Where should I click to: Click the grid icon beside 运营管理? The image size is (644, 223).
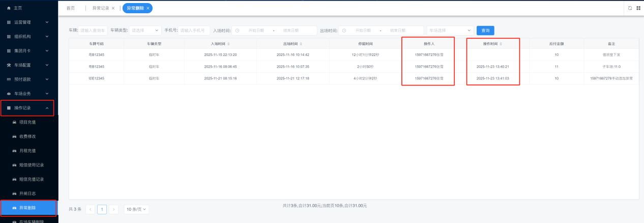pyautogui.click(x=9, y=22)
